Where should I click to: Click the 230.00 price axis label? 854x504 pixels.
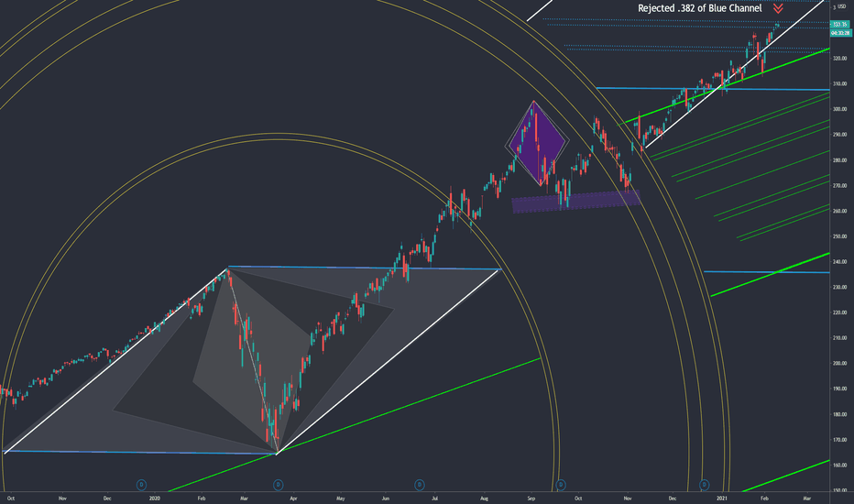point(839,287)
